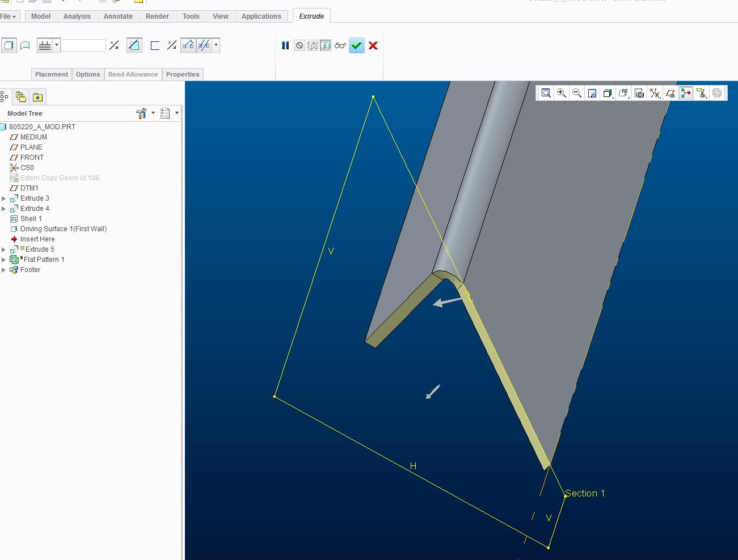Screen dimensions: 738x560
Task: Switch to the Analysis ribbon tab
Action: [x=77, y=16]
